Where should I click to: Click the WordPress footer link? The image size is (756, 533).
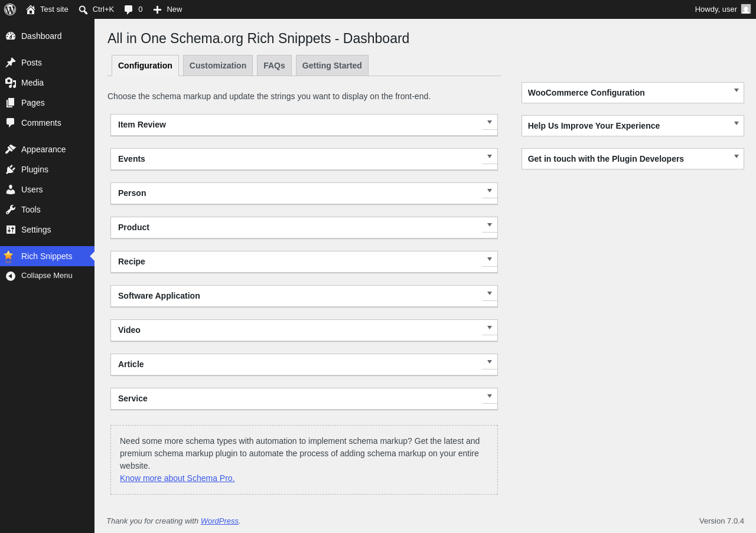[220, 521]
